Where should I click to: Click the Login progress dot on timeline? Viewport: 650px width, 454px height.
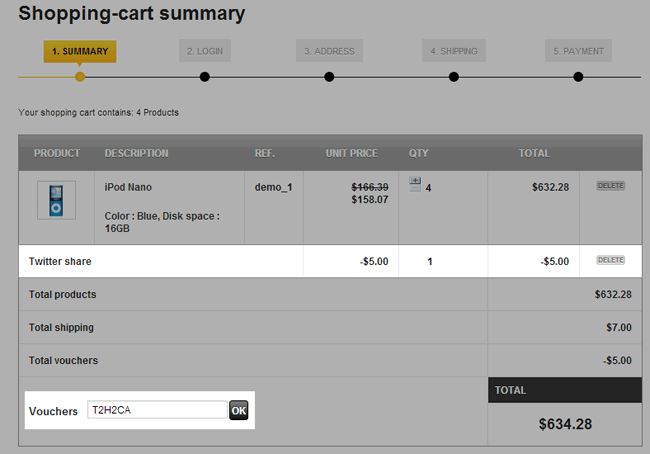[x=204, y=77]
